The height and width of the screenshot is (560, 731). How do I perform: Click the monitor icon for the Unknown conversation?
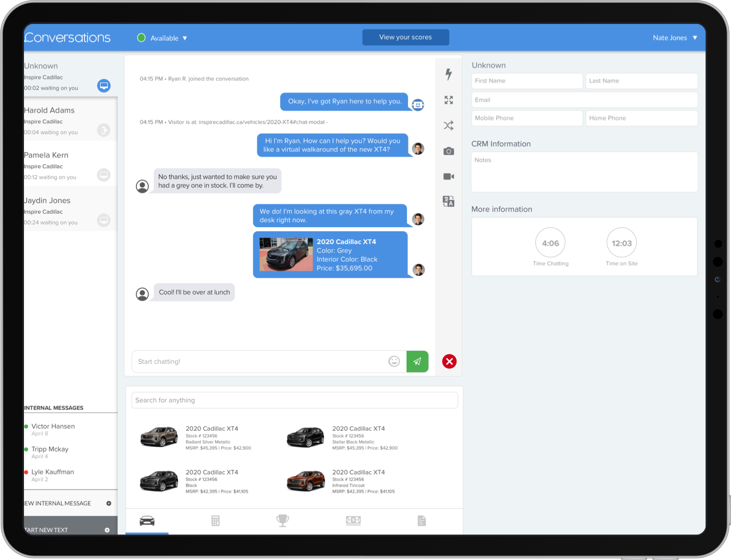pyautogui.click(x=104, y=85)
